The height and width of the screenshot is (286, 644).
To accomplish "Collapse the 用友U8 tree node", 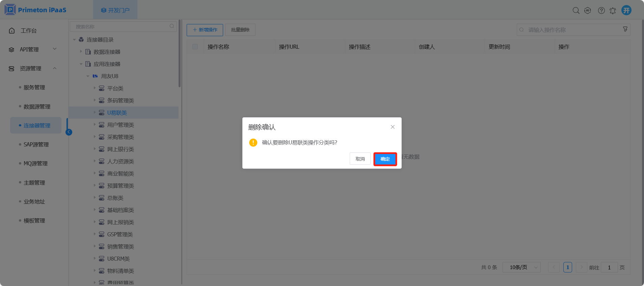I will [x=88, y=76].
